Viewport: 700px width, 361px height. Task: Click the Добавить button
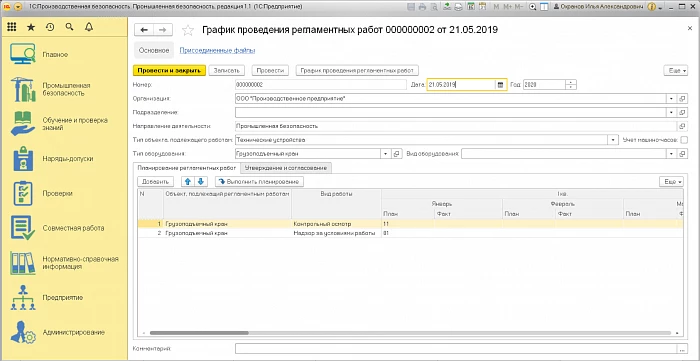(155, 182)
